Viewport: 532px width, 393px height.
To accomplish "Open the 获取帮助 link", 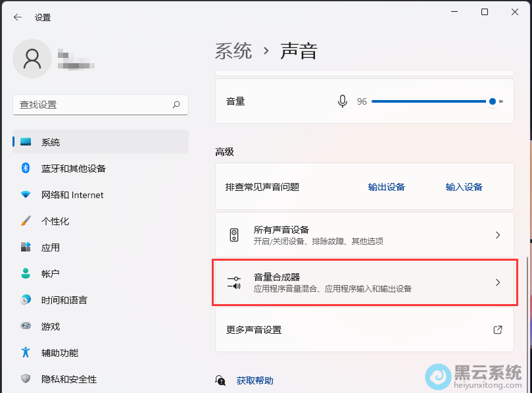I will [254, 380].
